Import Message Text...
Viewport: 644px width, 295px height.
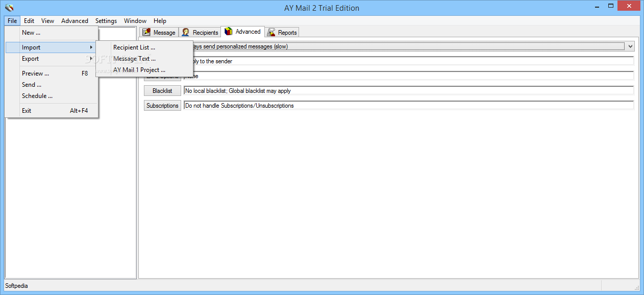tap(144, 59)
